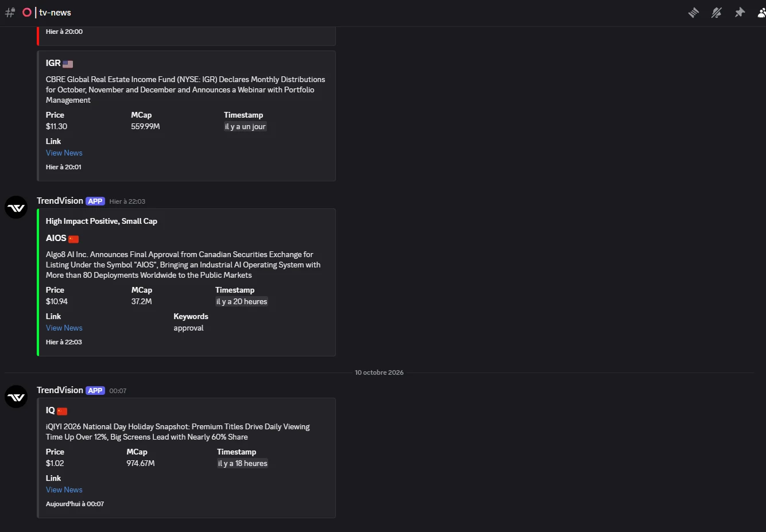This screenshot has width=766, height=532.
Task: Click the channel hash icon beside tv-news
Action: (x=10, y=13)
